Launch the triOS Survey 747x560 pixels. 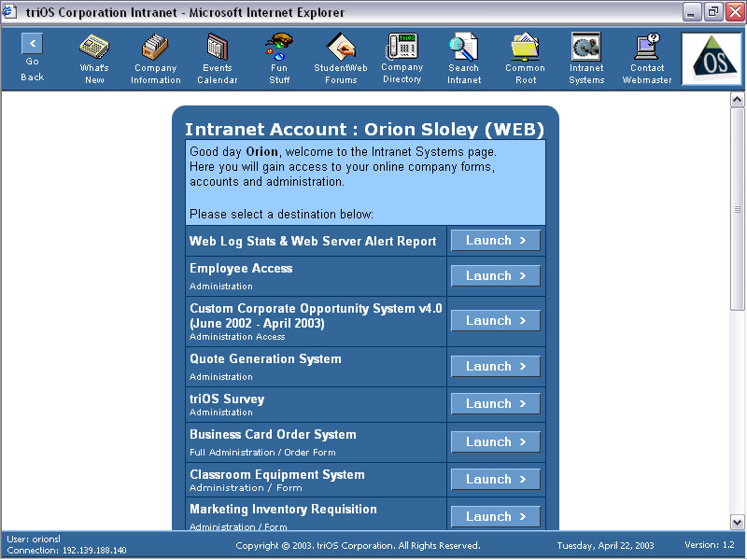point(495,403)
